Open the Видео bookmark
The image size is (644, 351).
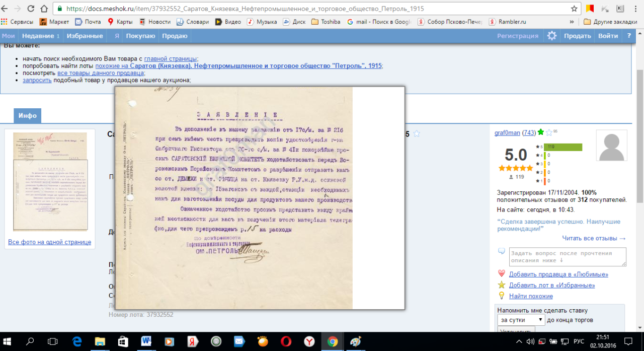[x=228, y=22]
